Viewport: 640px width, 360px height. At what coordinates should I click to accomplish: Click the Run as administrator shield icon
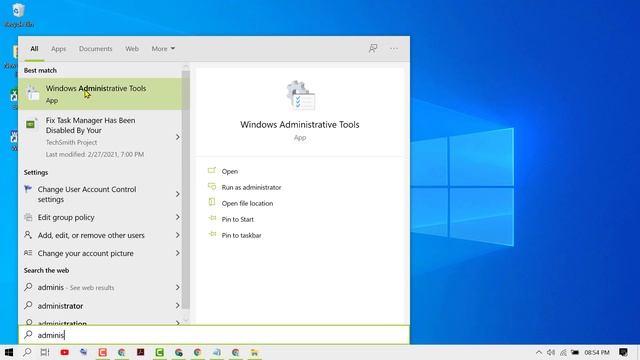point(212,187)
